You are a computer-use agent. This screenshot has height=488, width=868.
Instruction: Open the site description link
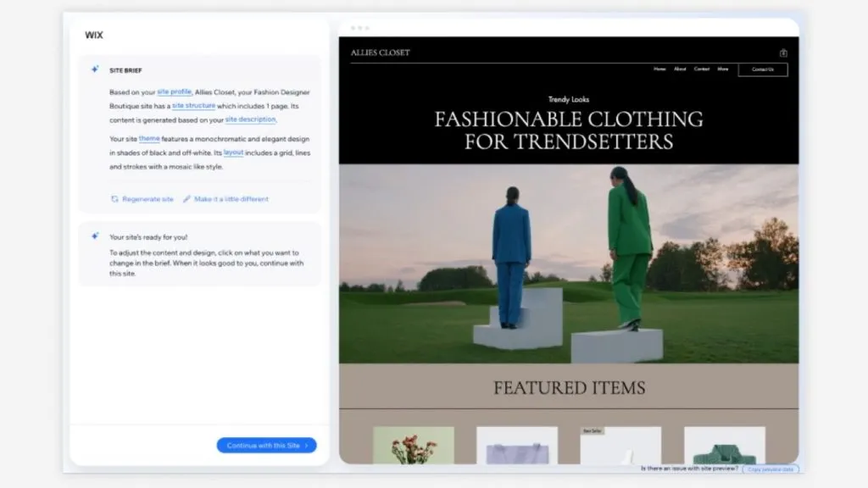[x=250, y=119]
